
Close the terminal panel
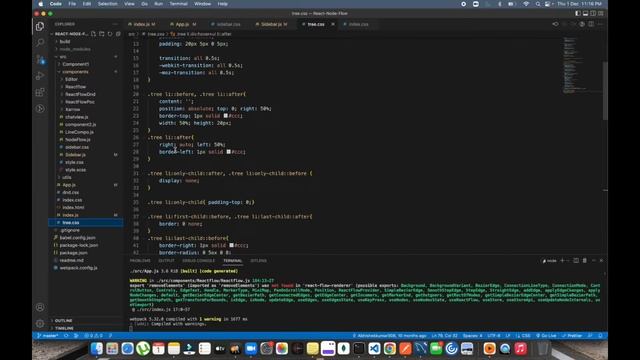[601, 260]
